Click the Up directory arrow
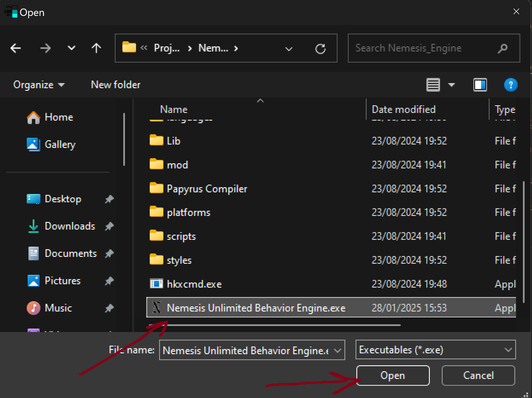Viewport: 532px width, 398px height. [96, 48]
